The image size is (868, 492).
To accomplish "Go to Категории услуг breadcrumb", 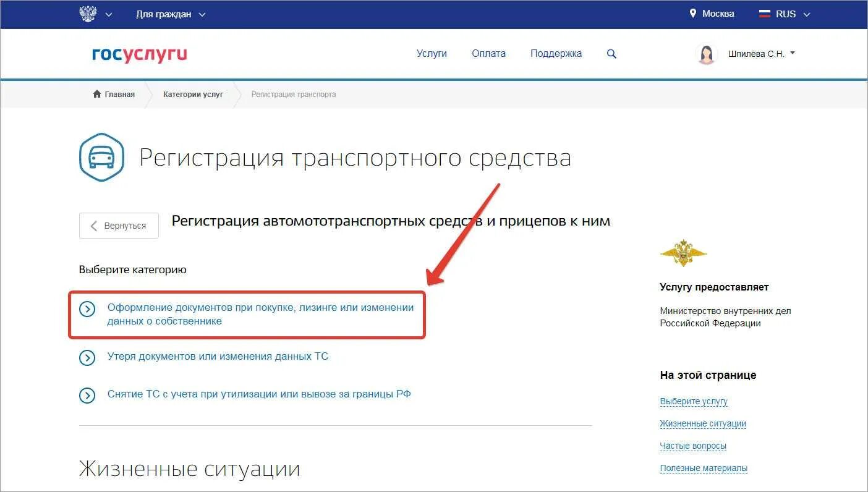I will pos(193,95).
